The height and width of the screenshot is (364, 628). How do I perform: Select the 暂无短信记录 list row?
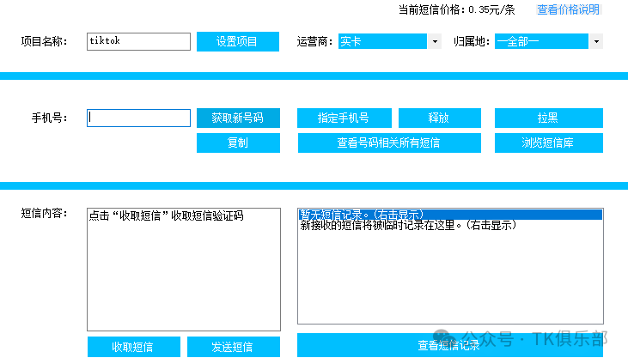(x=450, y=215)
